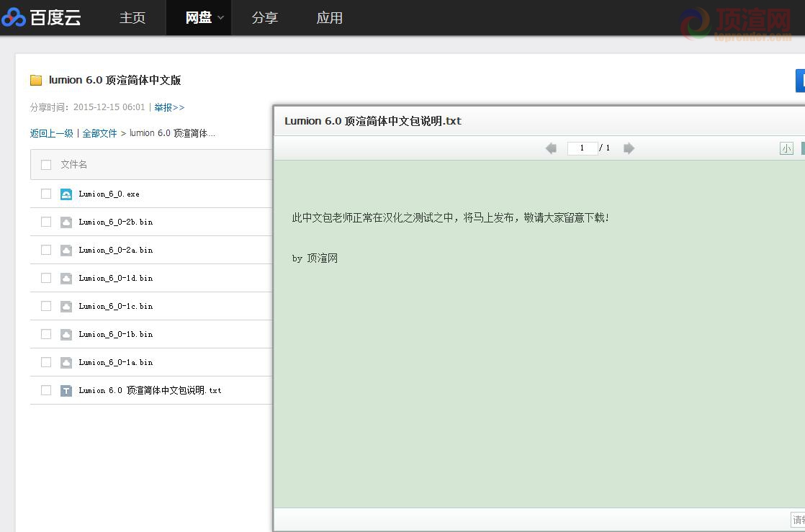This screenshot has height=532, width=805.
Task: Click the 文件名 column header
Action: click(74, 164)
